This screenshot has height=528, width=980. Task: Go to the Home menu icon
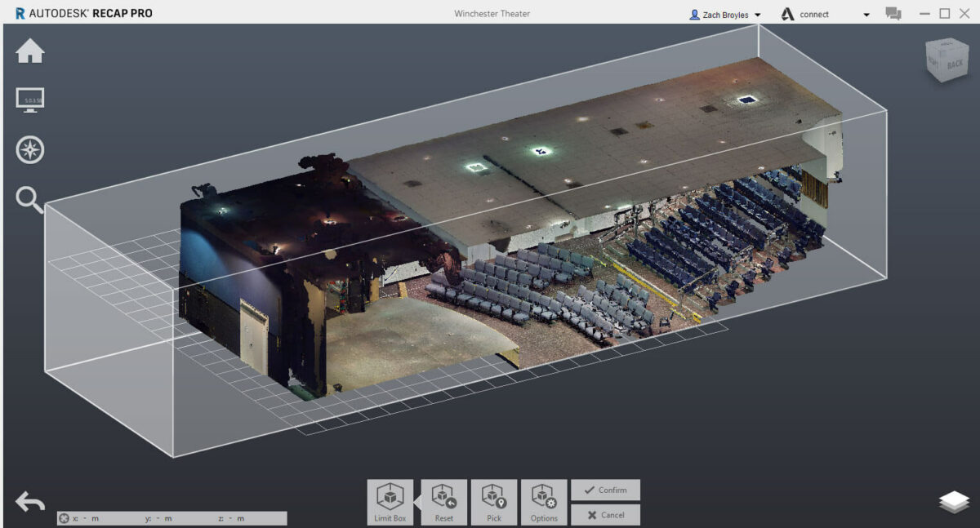pyautogui.click(x=30, y=52)
